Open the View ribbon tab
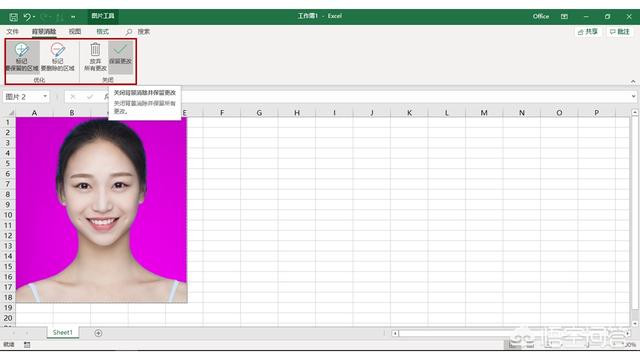Viewport: 640px width, 360px height. click(x=75, y=31)
